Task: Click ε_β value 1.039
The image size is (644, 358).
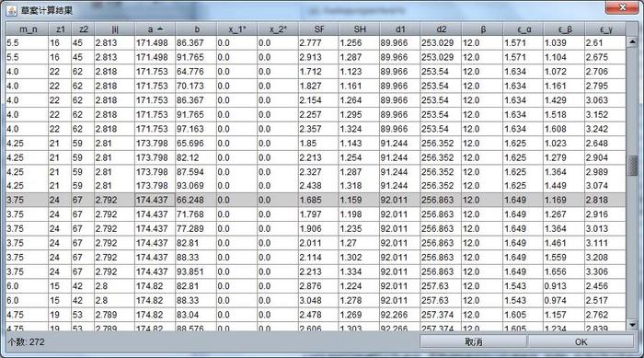Action: point(564,42)
